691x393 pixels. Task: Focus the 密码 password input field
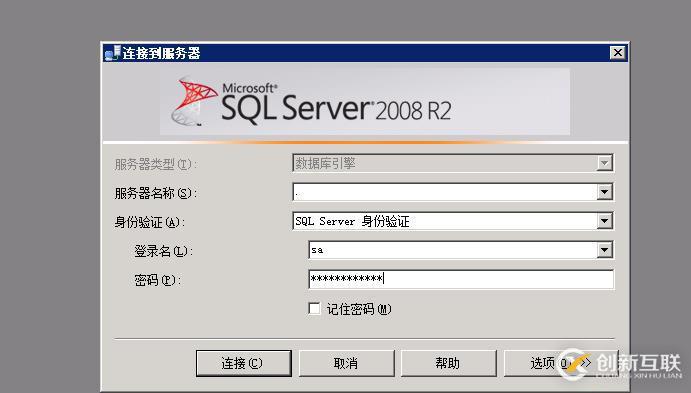point(461,279)
